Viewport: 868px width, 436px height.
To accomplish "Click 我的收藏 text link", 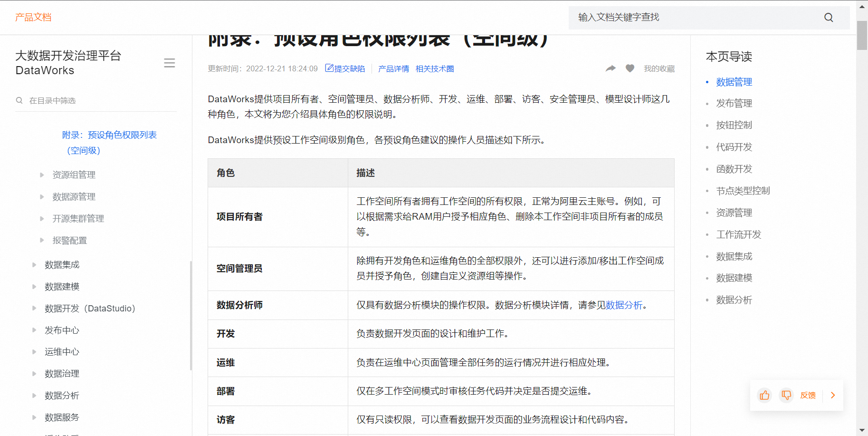I will 659,68.
